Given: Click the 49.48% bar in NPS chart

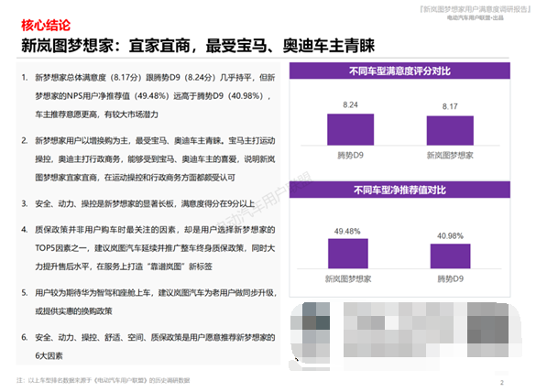Looking at the screenshot, I should (x=348, y=254).
